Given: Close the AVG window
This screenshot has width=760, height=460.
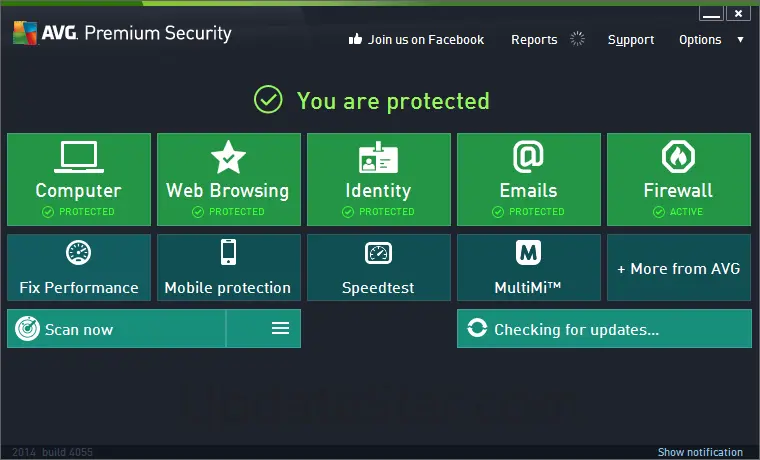Looking at the screenshot, I should click(738, 14).
